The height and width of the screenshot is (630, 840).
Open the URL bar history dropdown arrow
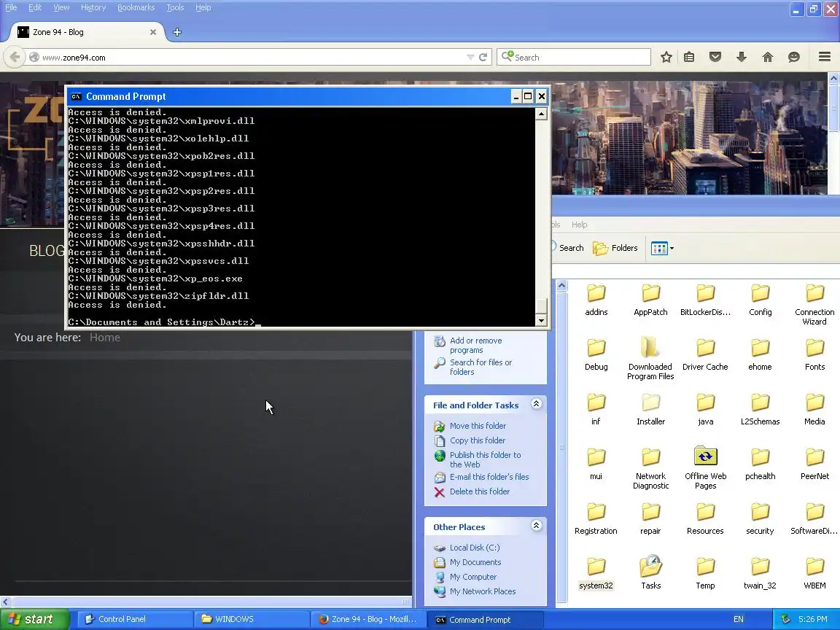tap(470, 58)
